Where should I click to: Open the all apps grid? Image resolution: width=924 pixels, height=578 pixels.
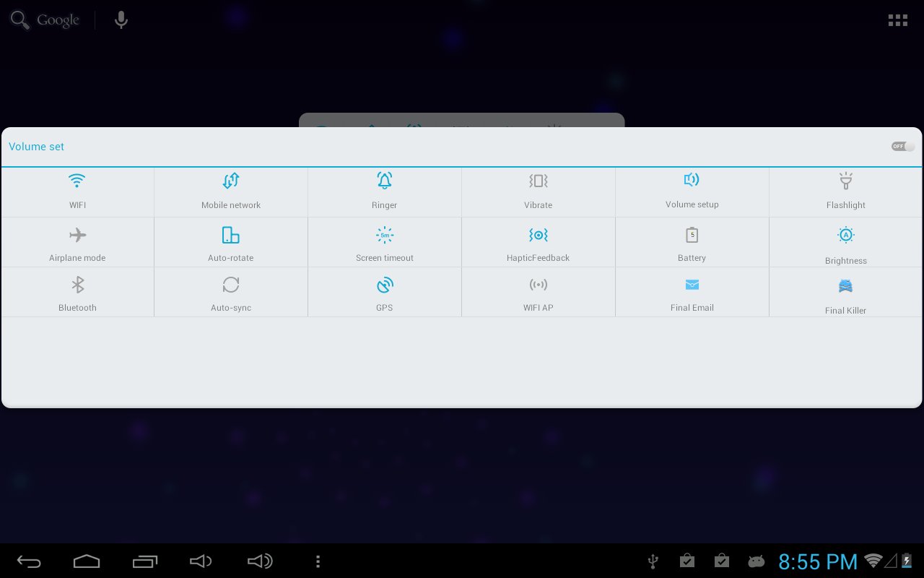[897, 20]
